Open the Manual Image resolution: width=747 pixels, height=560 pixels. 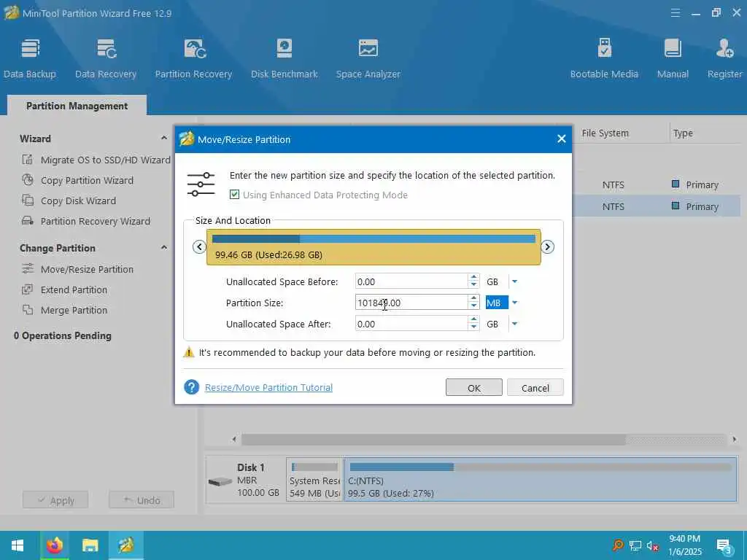[x=673, y=58]
